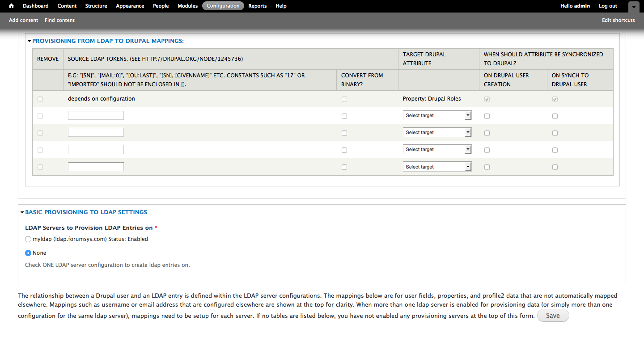Click the Hello admin account link
Viewport: 644px width, 346px height.
coord(575,6)
